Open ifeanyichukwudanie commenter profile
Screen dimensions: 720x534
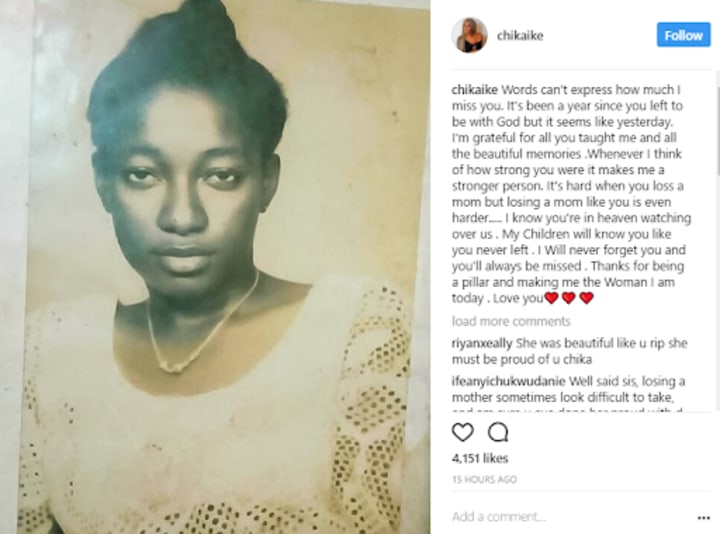[x=508, y=382]
